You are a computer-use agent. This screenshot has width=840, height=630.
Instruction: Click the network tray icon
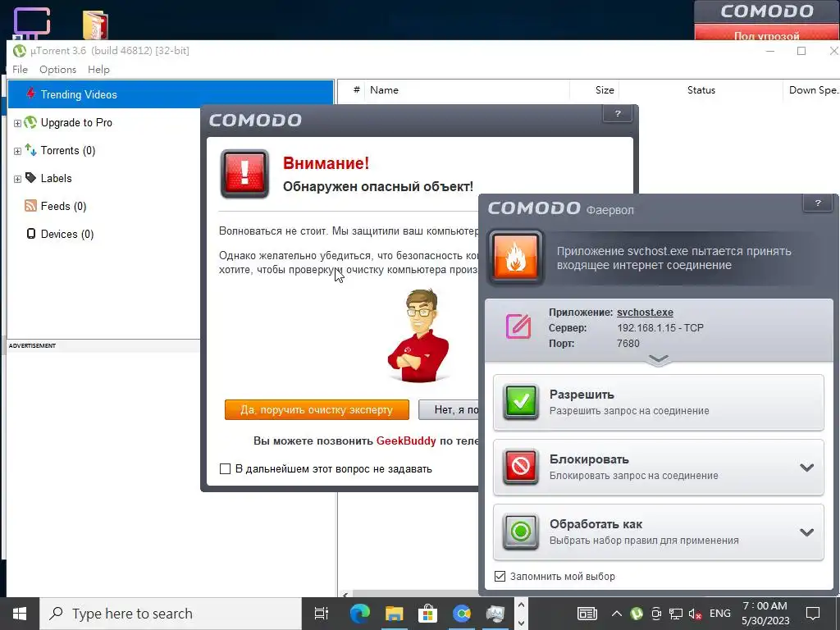676,614
